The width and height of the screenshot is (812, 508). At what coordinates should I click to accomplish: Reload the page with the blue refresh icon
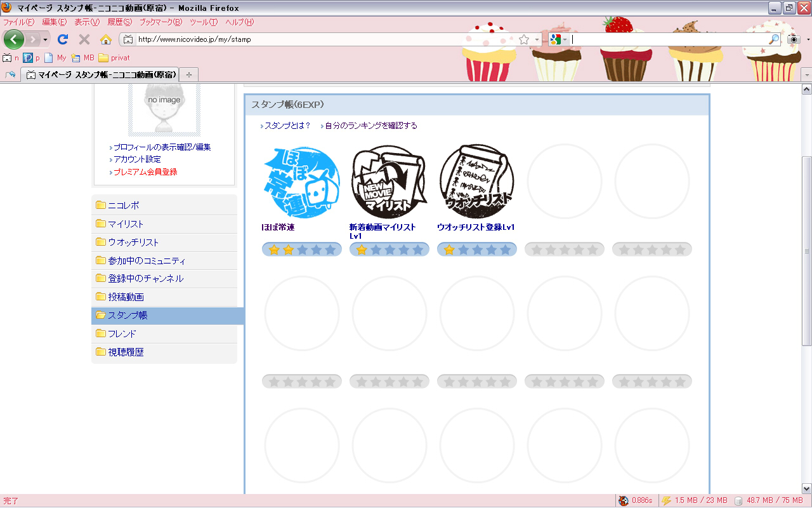pos(63,39)
